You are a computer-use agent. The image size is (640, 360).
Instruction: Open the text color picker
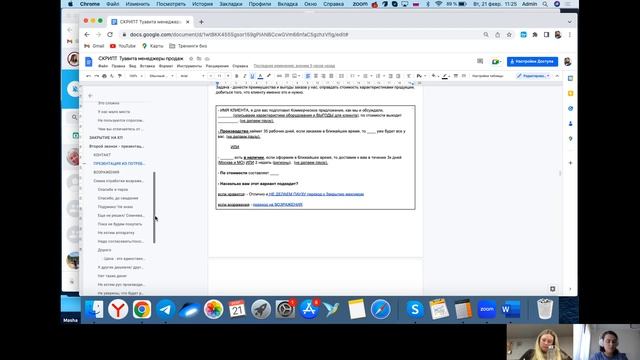(260, 76)
